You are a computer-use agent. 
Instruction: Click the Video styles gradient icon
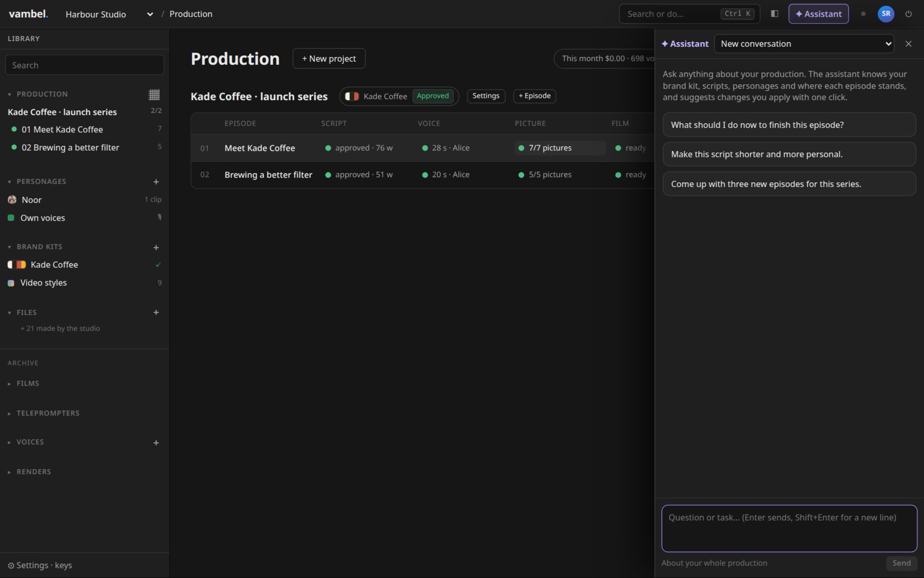pos(11,283)
